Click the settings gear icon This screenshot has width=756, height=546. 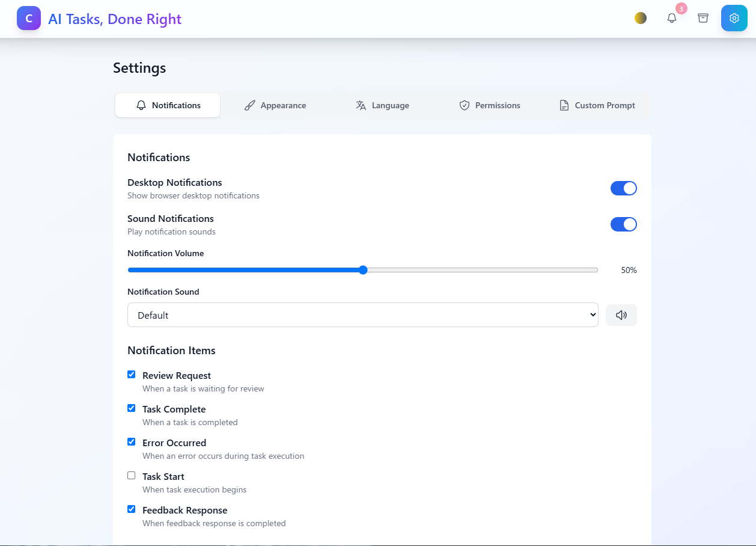coord(734,18)
